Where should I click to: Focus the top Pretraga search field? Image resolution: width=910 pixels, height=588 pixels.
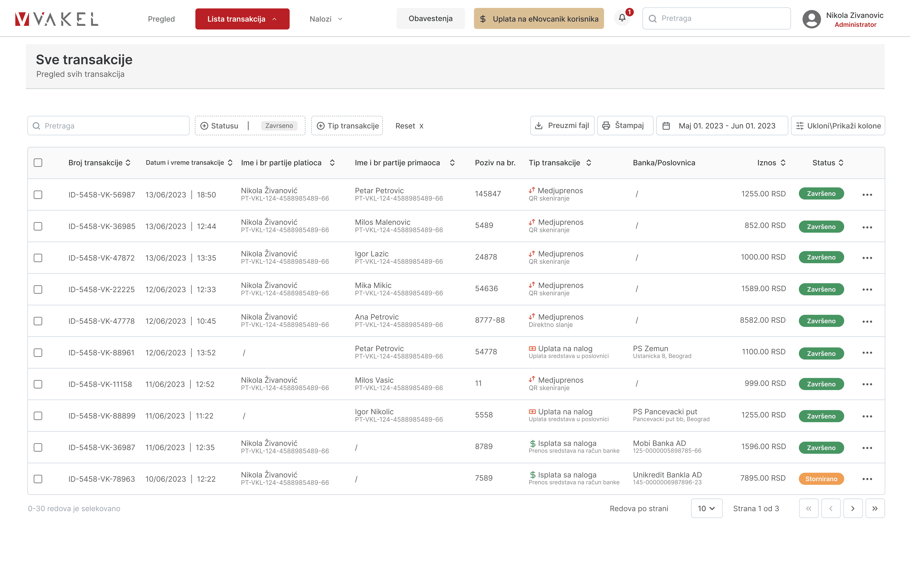(716, 18)
